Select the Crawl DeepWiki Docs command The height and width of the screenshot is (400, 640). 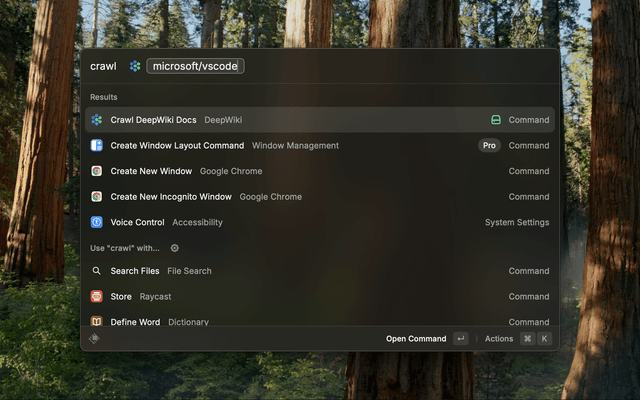[x=300, y=120]
